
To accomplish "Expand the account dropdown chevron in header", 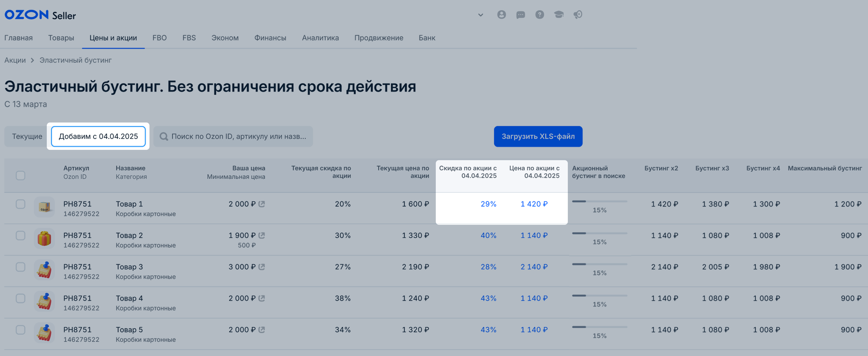I will point(481,15).
